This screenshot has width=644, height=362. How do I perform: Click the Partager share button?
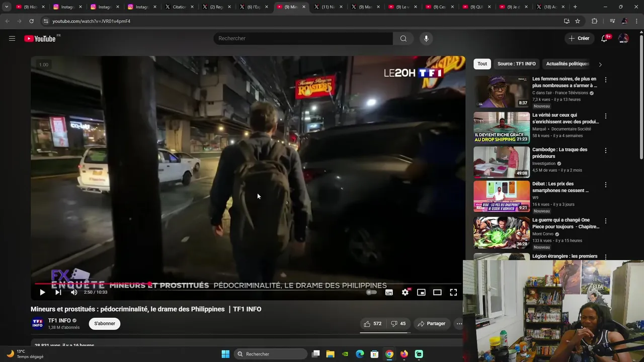click(x=432, y=324)
